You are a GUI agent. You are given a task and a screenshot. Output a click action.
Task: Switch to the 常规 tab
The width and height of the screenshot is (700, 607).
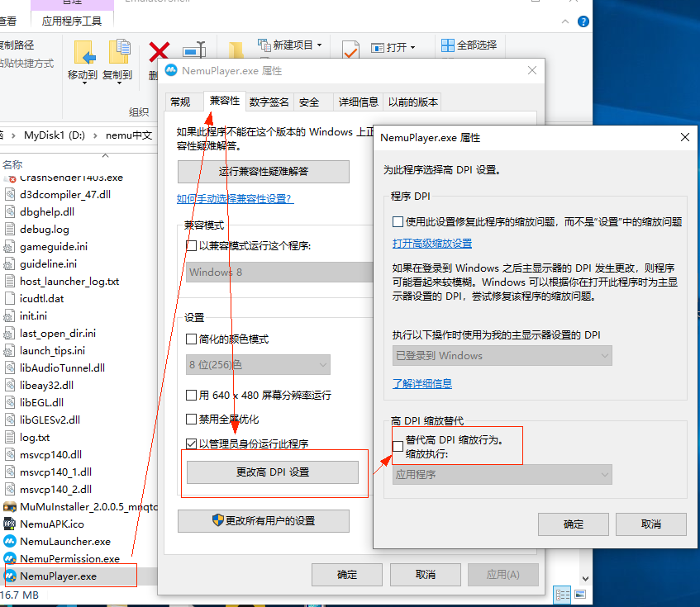pyautogui.click(x=181, y=102)
